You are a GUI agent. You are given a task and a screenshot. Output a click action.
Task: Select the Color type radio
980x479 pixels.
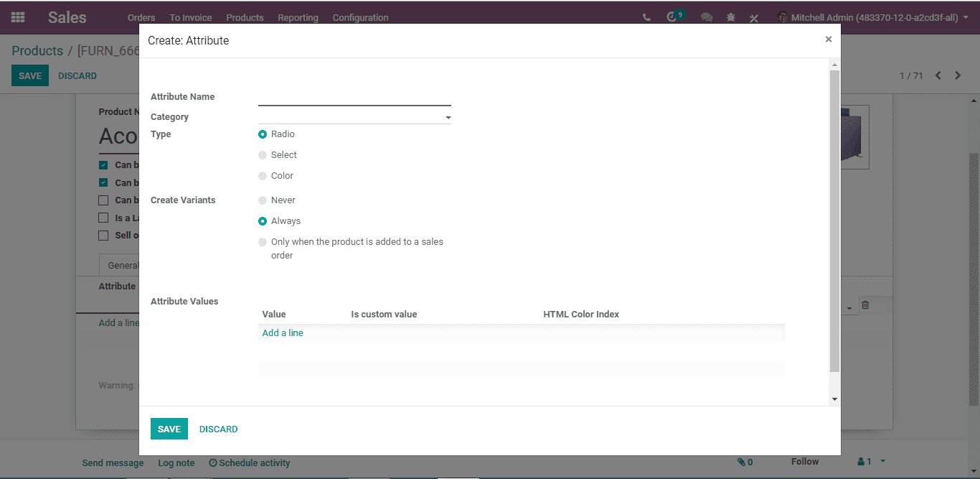tap(263, 176)
